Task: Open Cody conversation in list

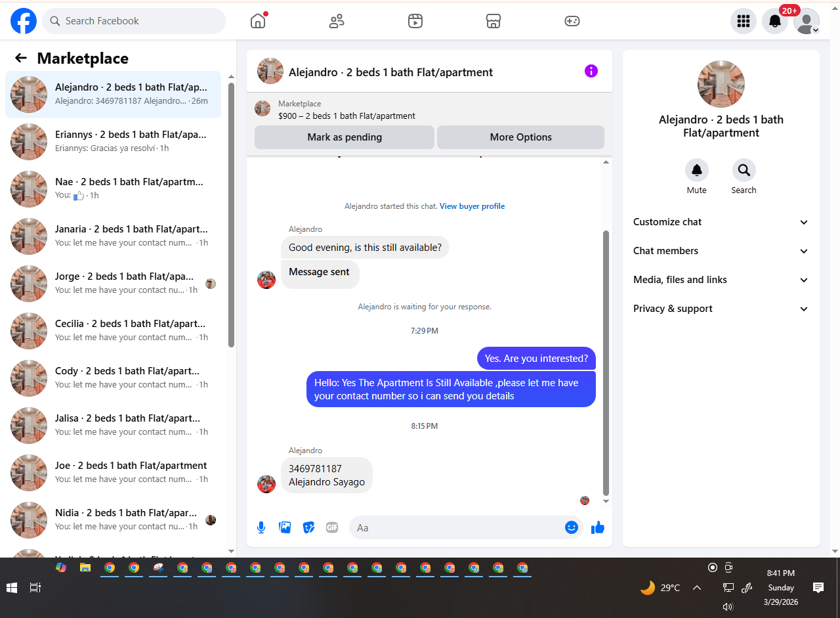Action: [x=114, y=378]
